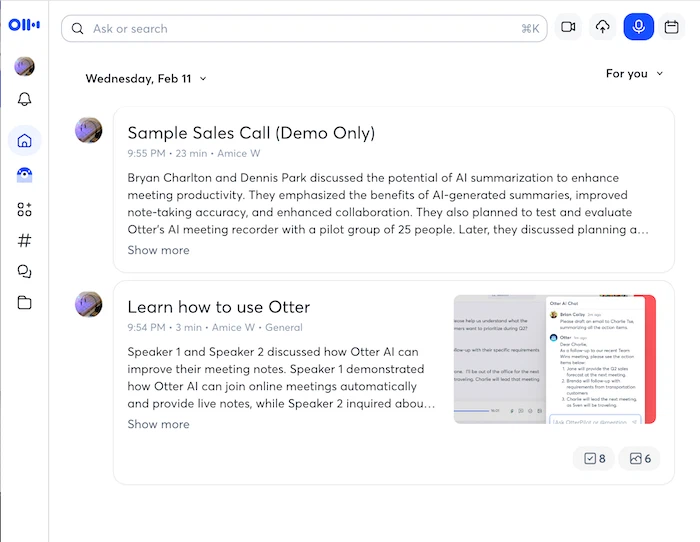The width and height of the screenshot is (700, 542).
Task: Expand Show more on Sample Sales Call
Action: click(158, 250)
